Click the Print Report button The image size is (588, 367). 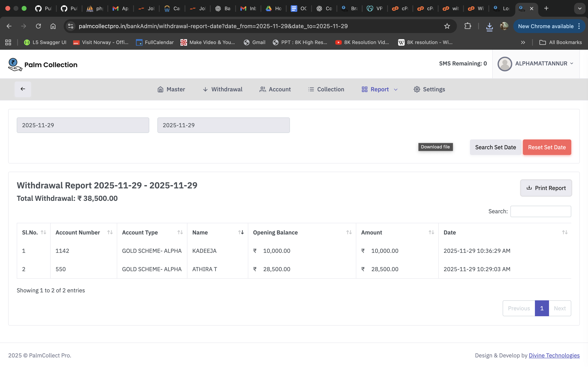[x=546, y=188]
